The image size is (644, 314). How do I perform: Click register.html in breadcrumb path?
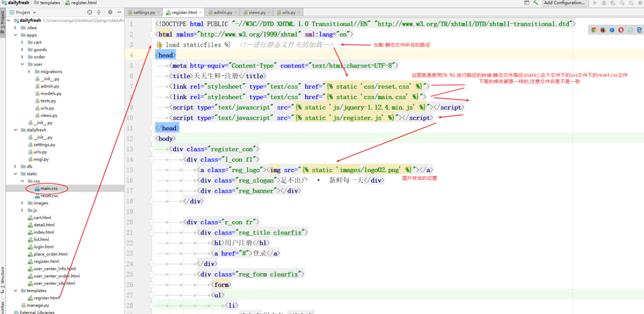tap(81, 3)
